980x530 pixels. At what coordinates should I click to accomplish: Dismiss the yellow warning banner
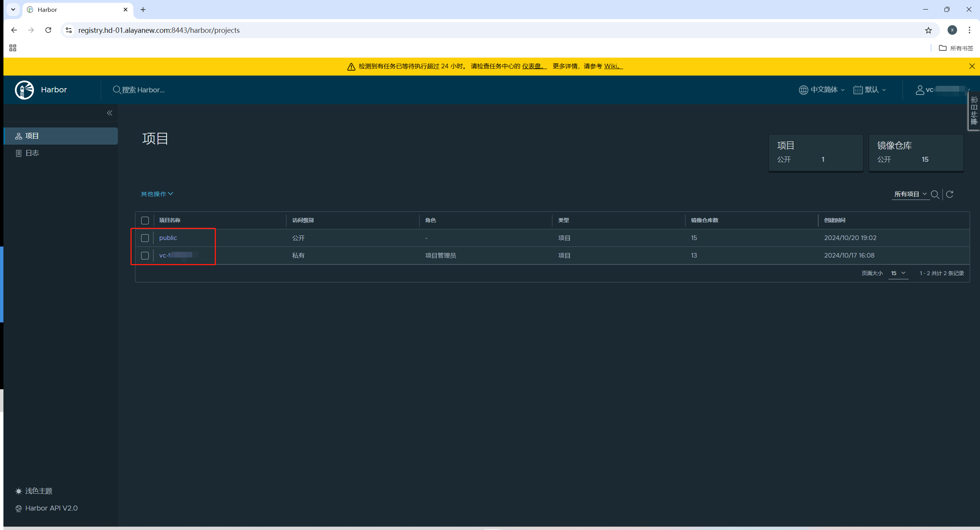[972, 66]
